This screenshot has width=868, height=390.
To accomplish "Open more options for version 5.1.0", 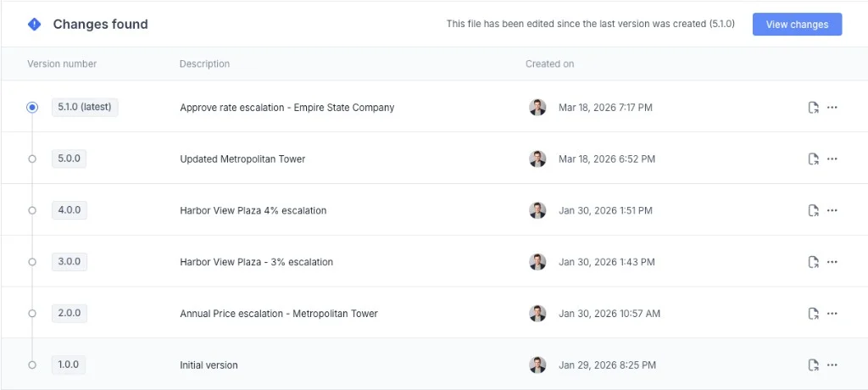I will point(832,108).
